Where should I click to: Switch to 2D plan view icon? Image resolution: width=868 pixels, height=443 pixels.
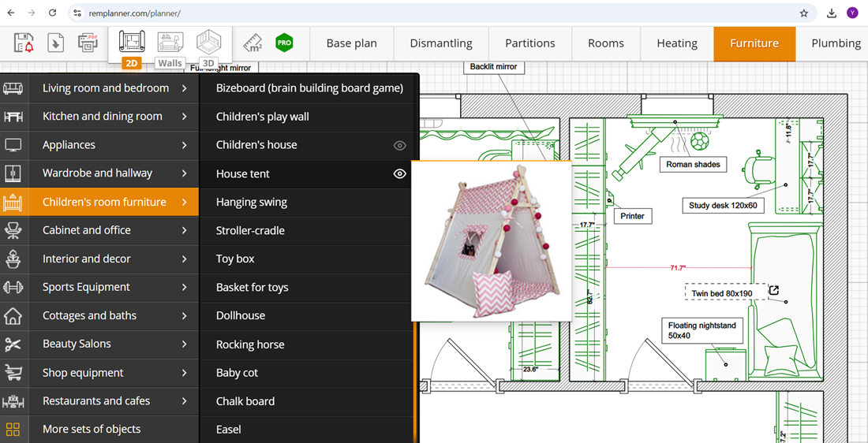(x=132, y=43)
